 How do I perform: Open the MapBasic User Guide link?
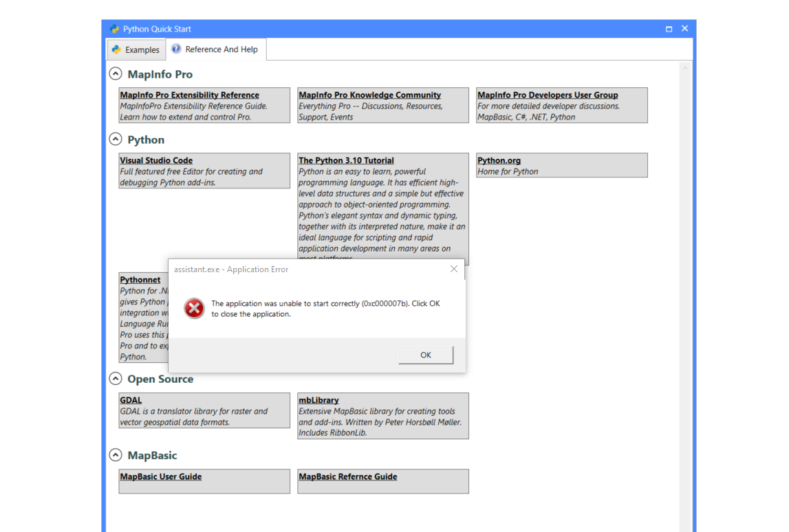point(160,477)
